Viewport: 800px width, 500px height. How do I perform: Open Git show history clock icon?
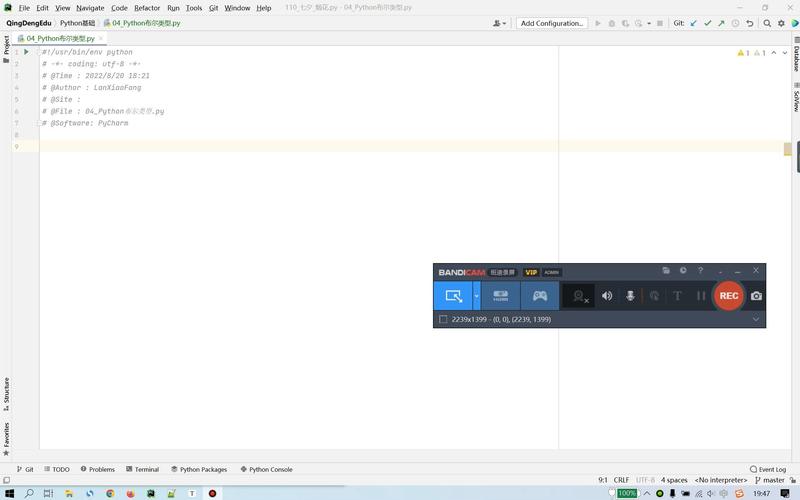735,23
